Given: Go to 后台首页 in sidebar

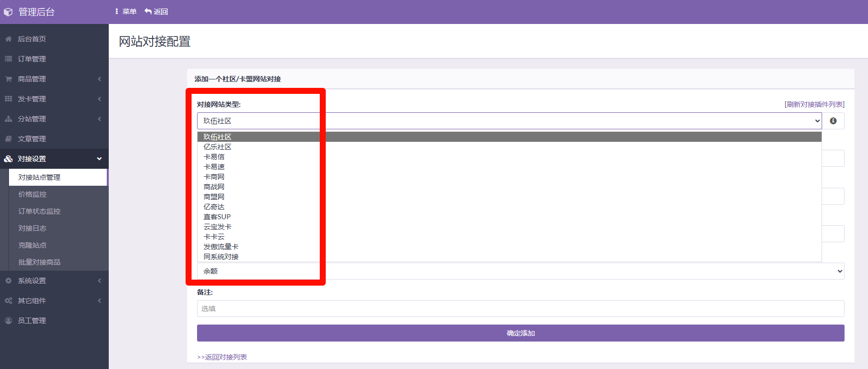Looking at the screenshot, I should [54, 39].
